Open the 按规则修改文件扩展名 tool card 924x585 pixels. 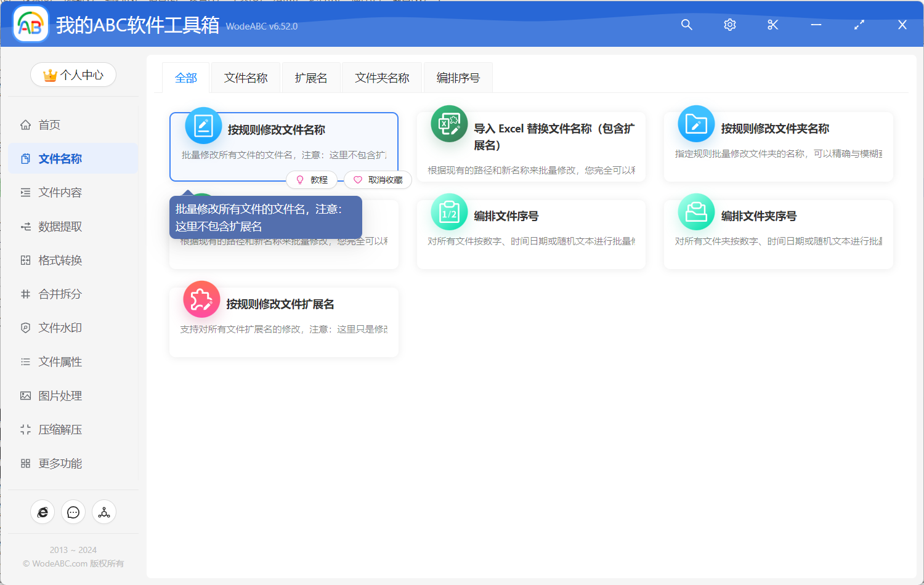click(283, 321)
